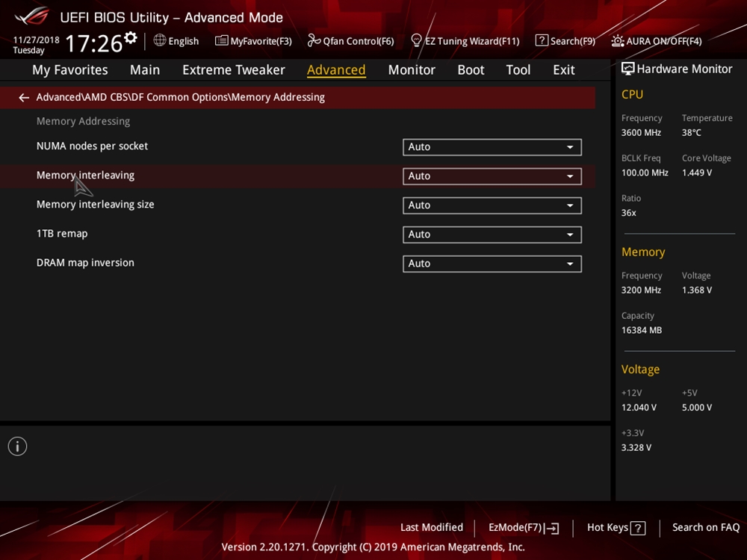Click the Qfan Control fan icon

click(x=314, y=40)
